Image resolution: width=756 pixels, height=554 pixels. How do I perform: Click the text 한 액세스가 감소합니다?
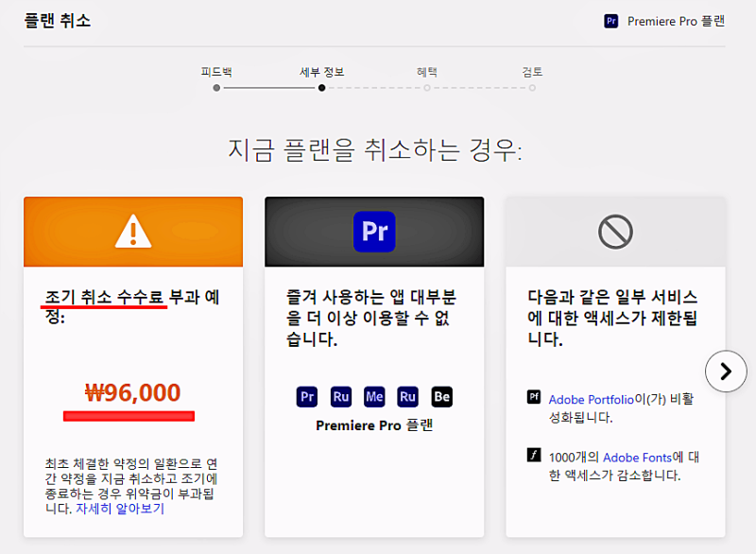pos(615,476)
